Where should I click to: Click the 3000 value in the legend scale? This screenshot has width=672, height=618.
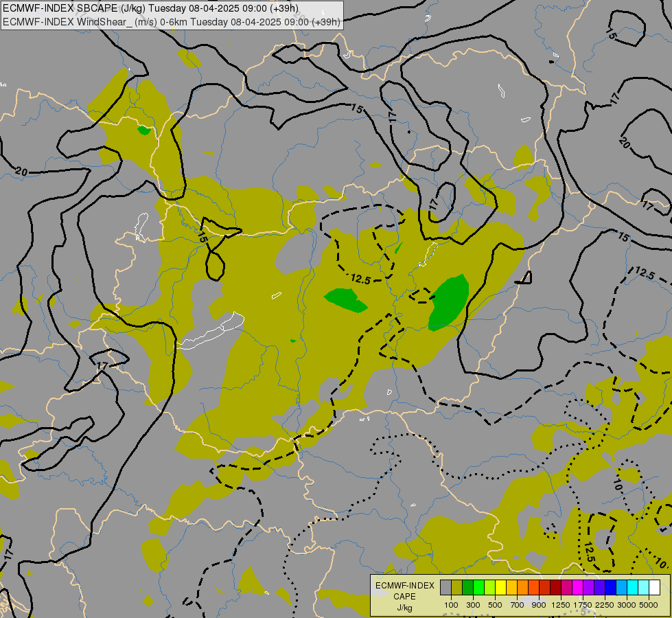click(x=627, y=605)
